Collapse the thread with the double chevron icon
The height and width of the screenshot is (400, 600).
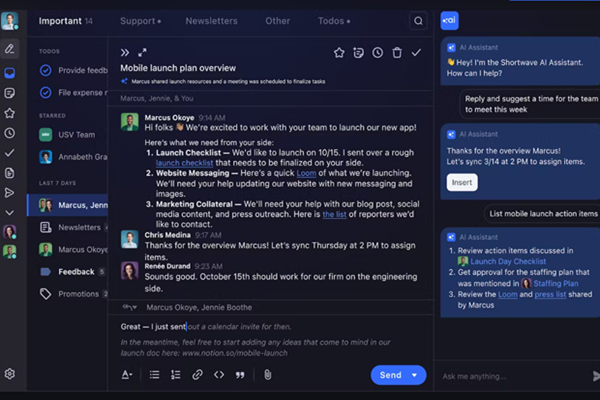(125, 52)
